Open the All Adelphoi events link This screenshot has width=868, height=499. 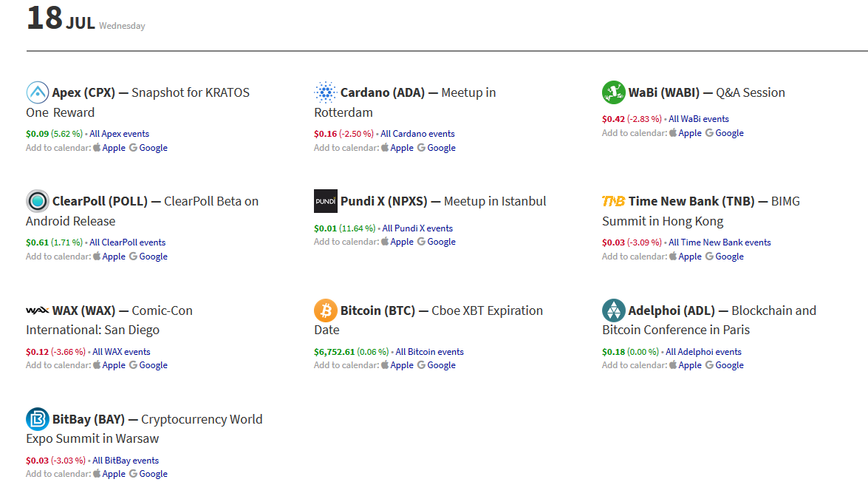[x=703, y=352]
